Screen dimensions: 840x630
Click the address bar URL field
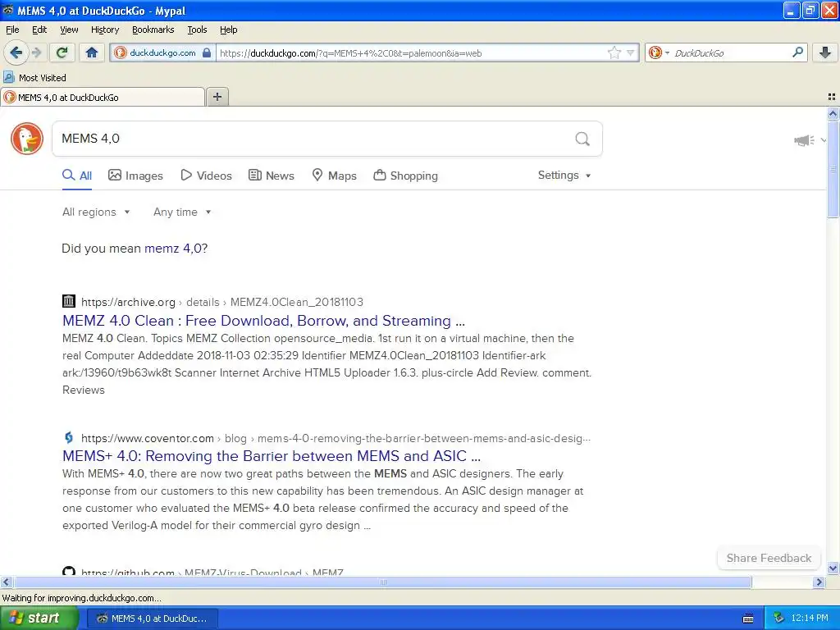coord(410,53)
